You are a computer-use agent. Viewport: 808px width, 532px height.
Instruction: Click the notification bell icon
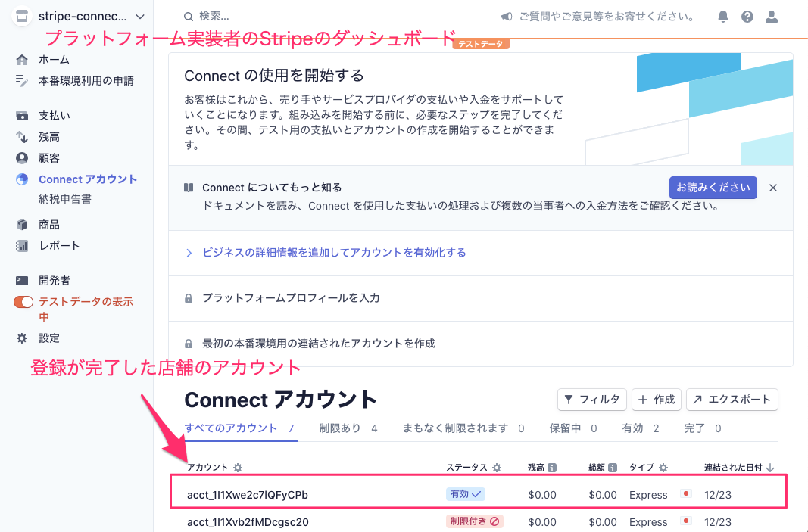tap(724, 16)
